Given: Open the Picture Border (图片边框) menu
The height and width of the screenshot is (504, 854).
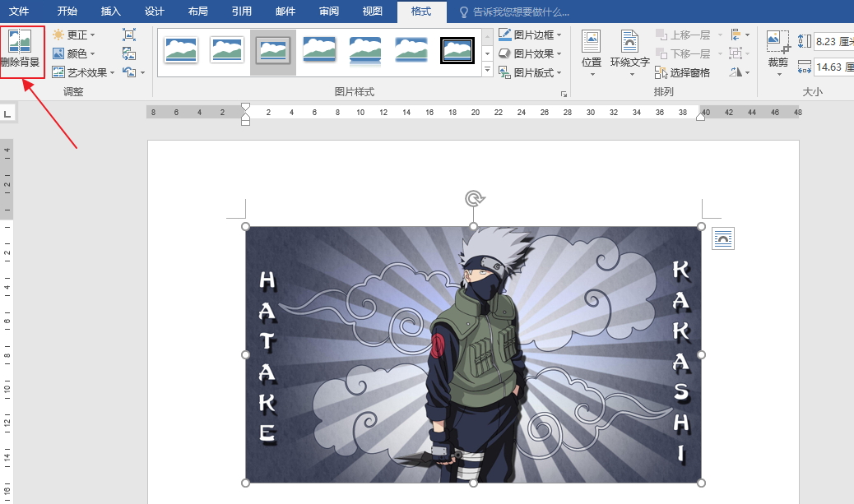Looking at the screenshot, I should (x=530, y=35).
